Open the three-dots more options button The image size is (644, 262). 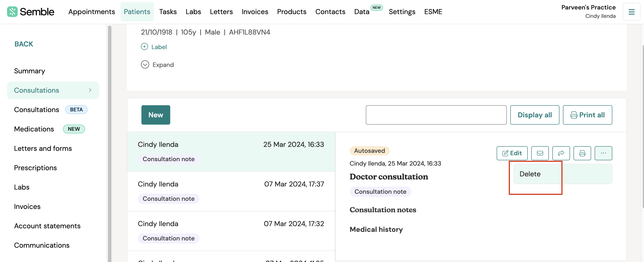603,153
